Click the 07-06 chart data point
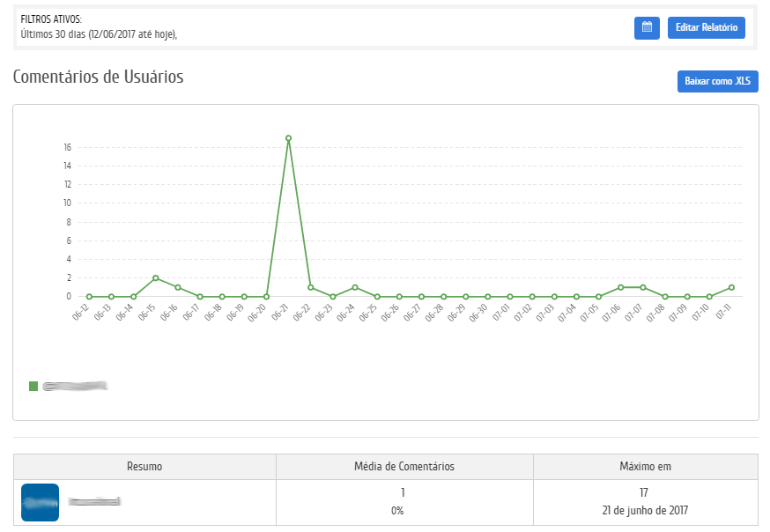 [x=621, y=287]
